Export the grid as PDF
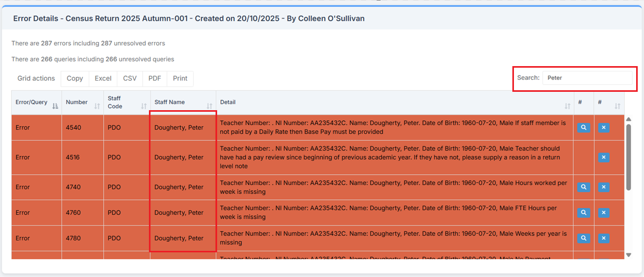644x277 pixels. coord(155,79)
